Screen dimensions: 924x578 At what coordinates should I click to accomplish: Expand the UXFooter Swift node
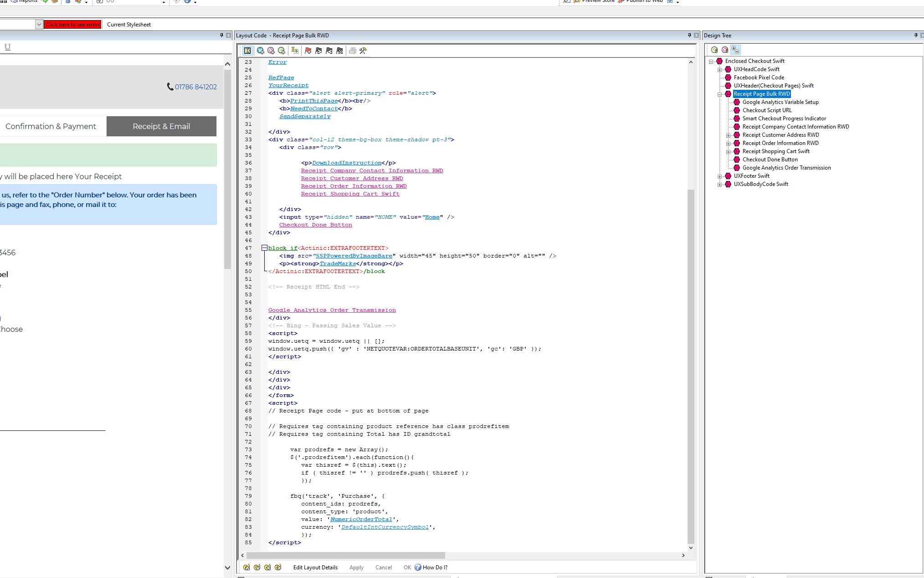tap(719, 176)
